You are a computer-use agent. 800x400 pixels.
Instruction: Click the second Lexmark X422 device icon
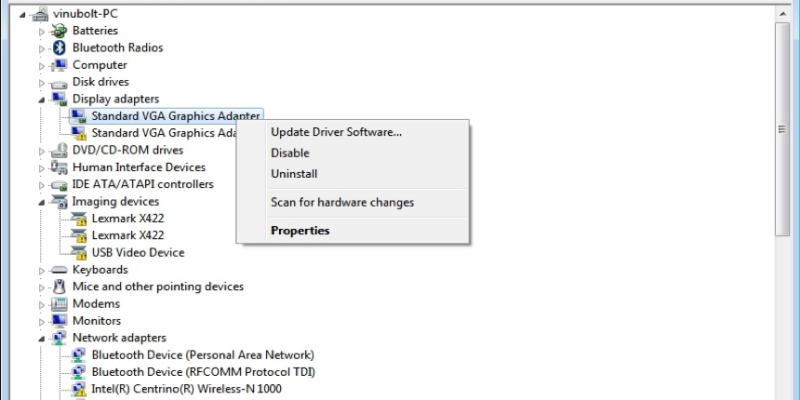[x=79, y=236]
